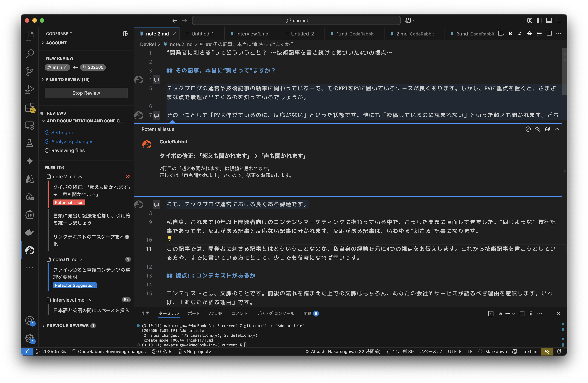This screenshot has height=383, width=588.
Task: Copy the CodeRabbit typo suggestion comment
Action: click(x=547, y=129)
